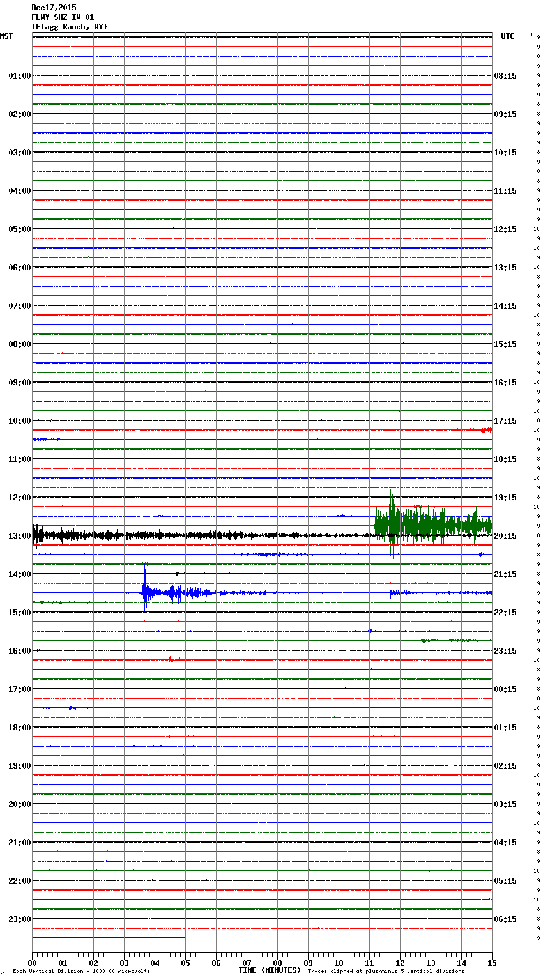Image resolution: width=543 pixels, height=980 pixels.
Task: Click the large green seismic event burst
Action: [x=433, y=524]
